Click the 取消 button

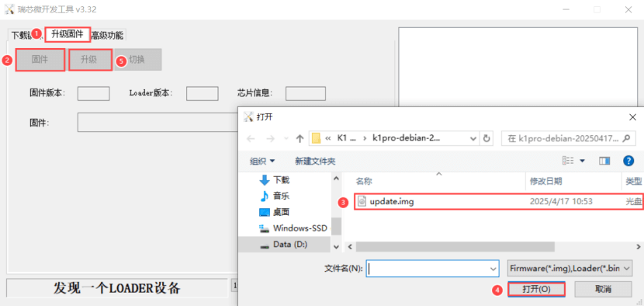[603, 289]
